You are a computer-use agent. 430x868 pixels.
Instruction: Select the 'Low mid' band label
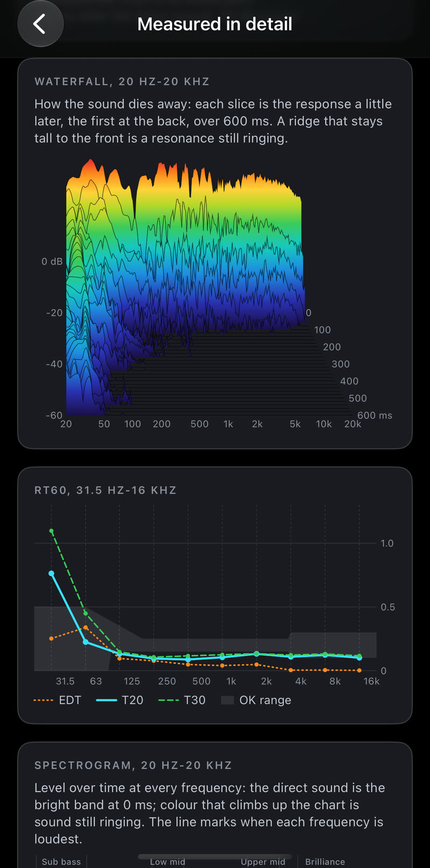click(x=168, y=862)
